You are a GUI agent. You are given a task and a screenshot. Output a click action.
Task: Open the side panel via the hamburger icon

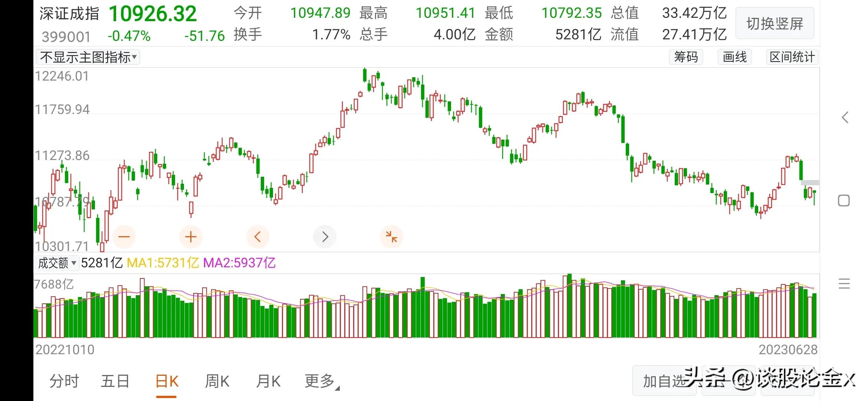tap(844, 284)
